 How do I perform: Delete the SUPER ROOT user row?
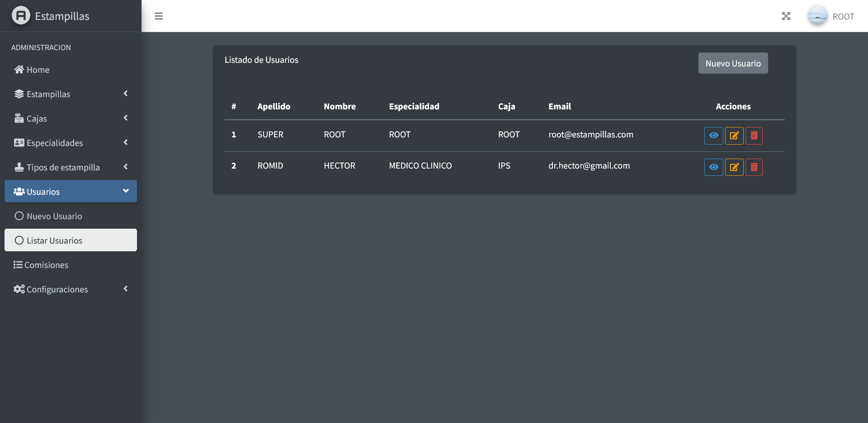tap(754, 136)
